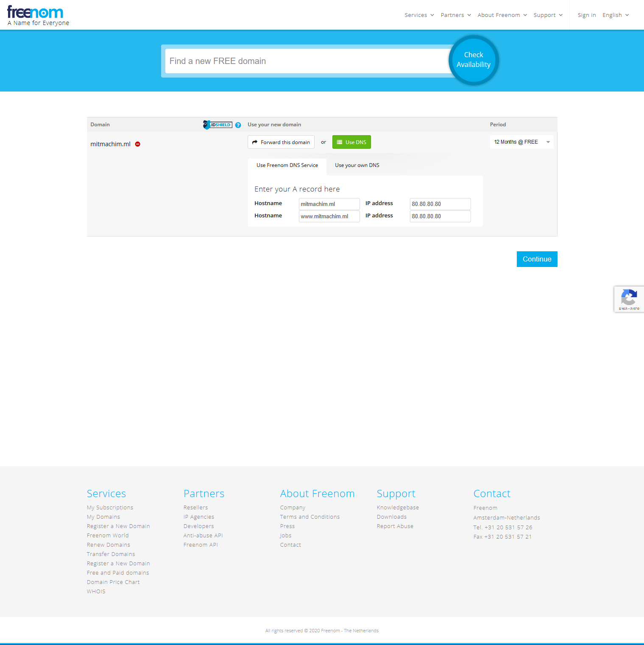644x645 pixels.
Task: Click Amsterdam-Netherlands address text
Action: (x=507, y=517)
